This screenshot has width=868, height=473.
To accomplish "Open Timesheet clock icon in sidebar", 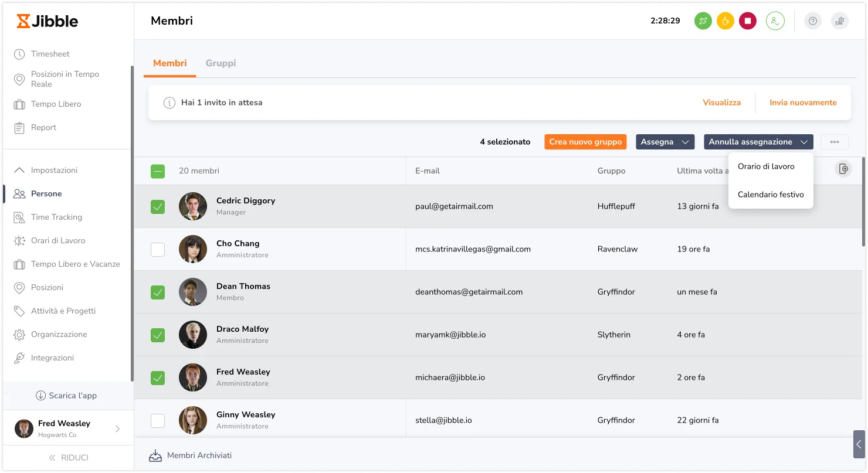I will coord(19,54).
